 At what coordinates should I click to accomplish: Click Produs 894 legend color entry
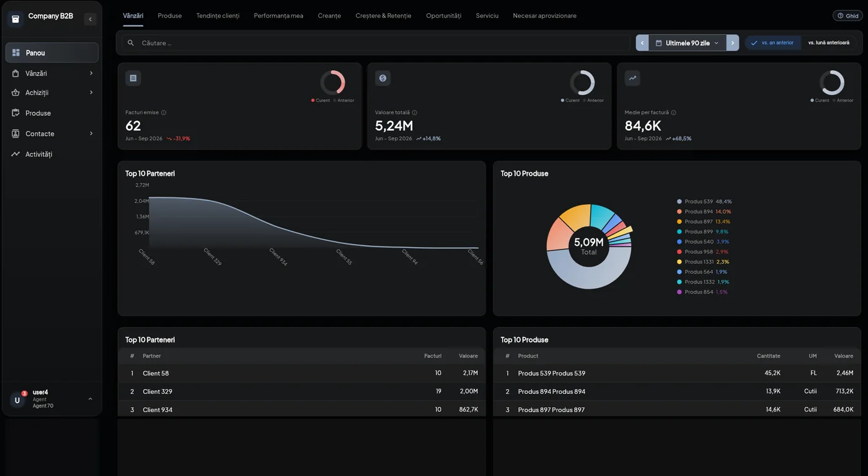(704, 212)
